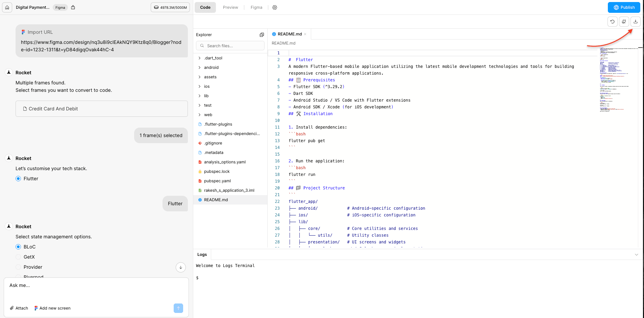Click the download code icon
This screenshot has width=644, height=318.
(635, 22)
